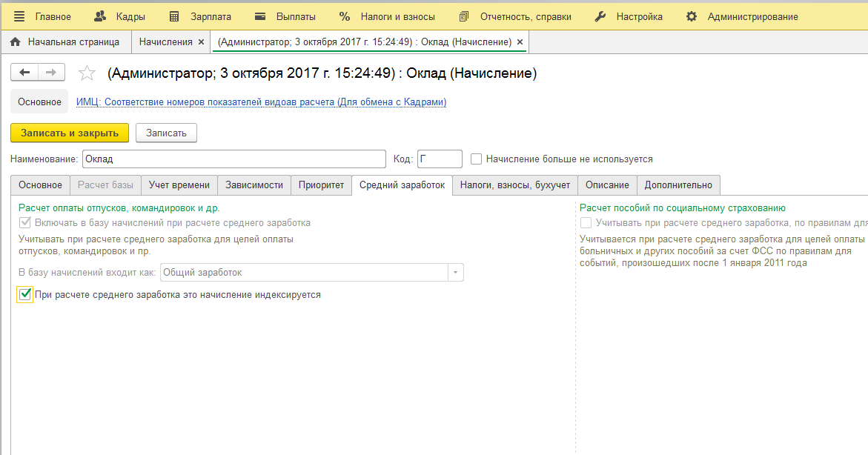Click the Настройка wrench icon
Viewport: 868px width, 455px height.
pyautogui.click(x=601, y=16)
